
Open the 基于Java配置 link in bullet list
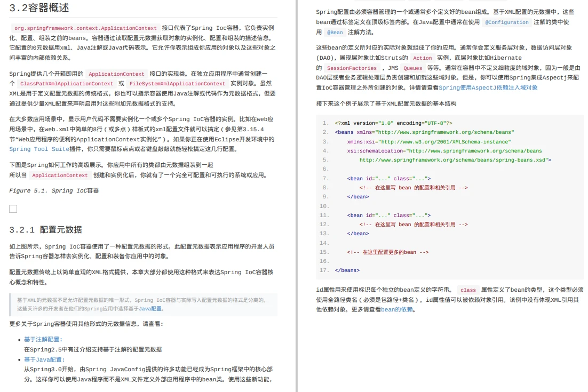pos(44,360)
